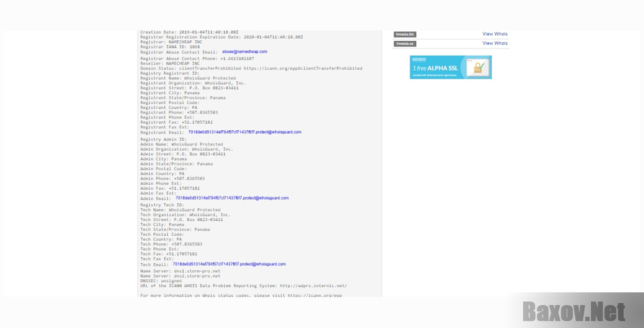This screenshot has width=644, height=328.
Task: Click Name Server dns2.storm-pro.net
Action: point(180,276)
